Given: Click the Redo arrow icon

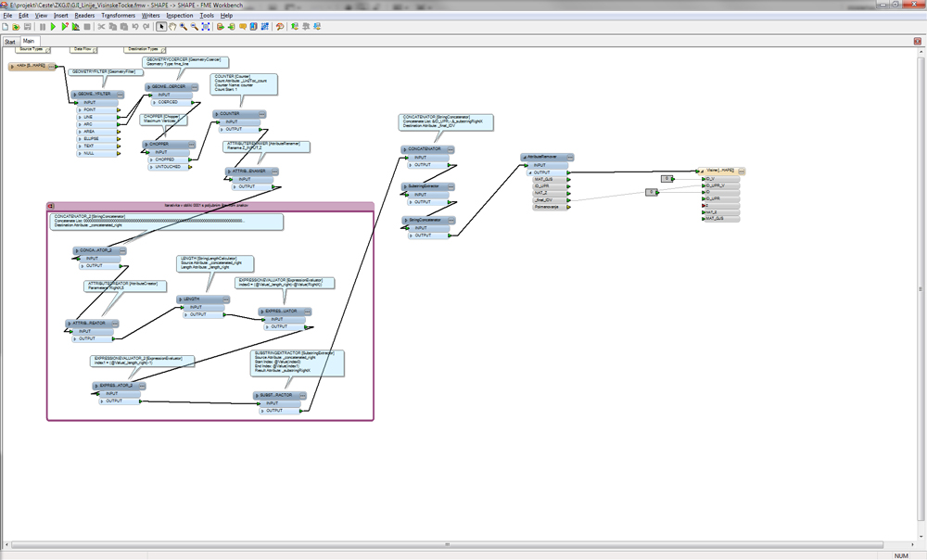Looking at the screenshot, I should (x=146, y=27).
